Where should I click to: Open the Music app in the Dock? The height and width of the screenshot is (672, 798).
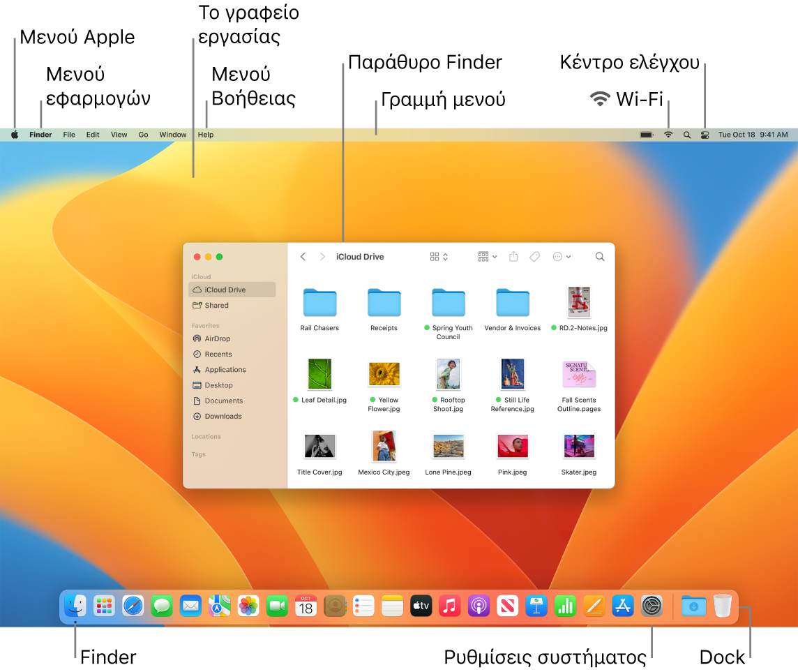[x=450, y=606]
